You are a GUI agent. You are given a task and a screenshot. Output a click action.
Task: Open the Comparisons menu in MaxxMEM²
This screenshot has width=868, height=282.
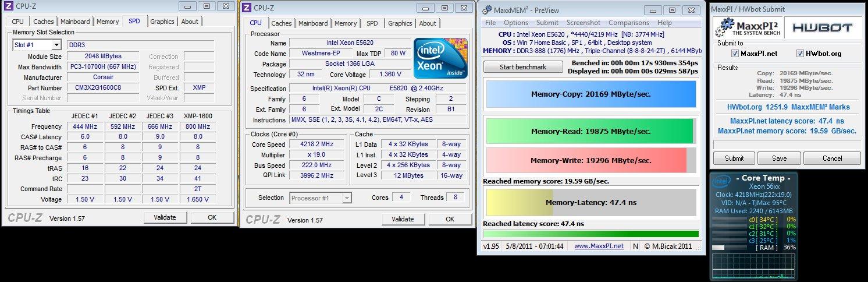pos(629,23)
